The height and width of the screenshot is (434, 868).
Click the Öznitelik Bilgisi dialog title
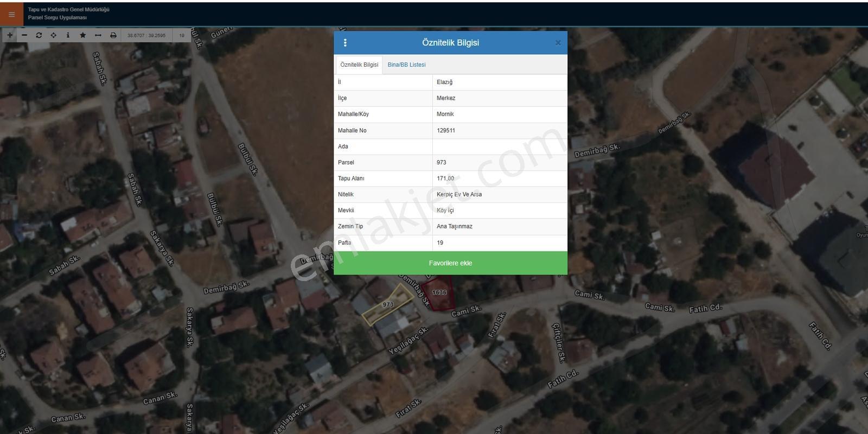coord(450,43)
